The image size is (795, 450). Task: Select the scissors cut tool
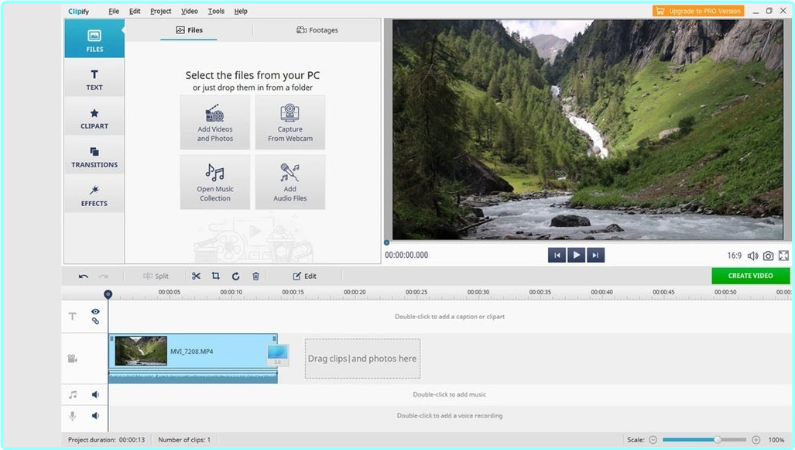(x=196, y=276)
